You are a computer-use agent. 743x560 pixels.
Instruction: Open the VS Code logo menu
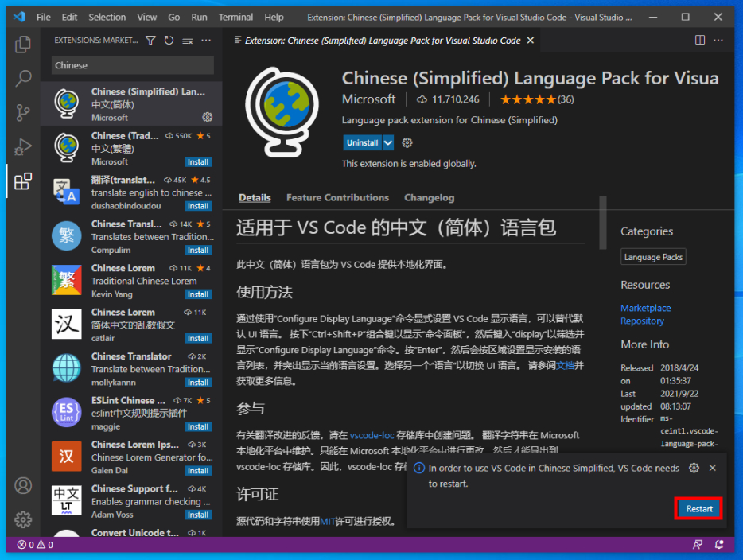click(19, 17)
